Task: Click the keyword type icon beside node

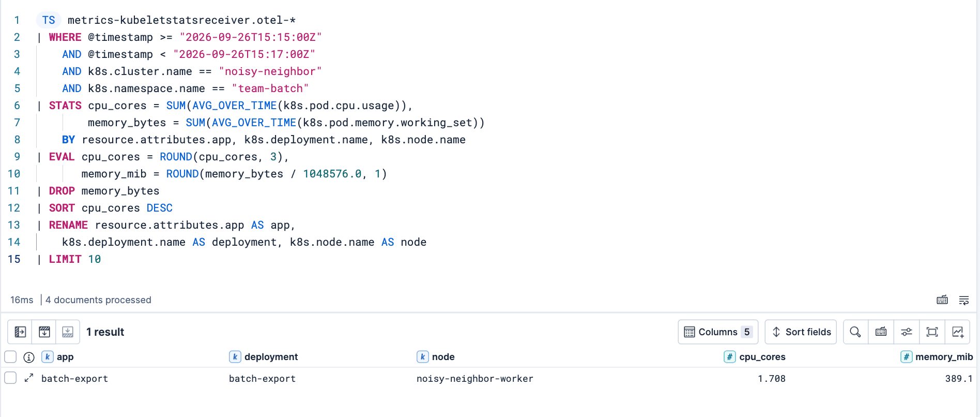Action: pyautogui.click(x=423, y=357)
